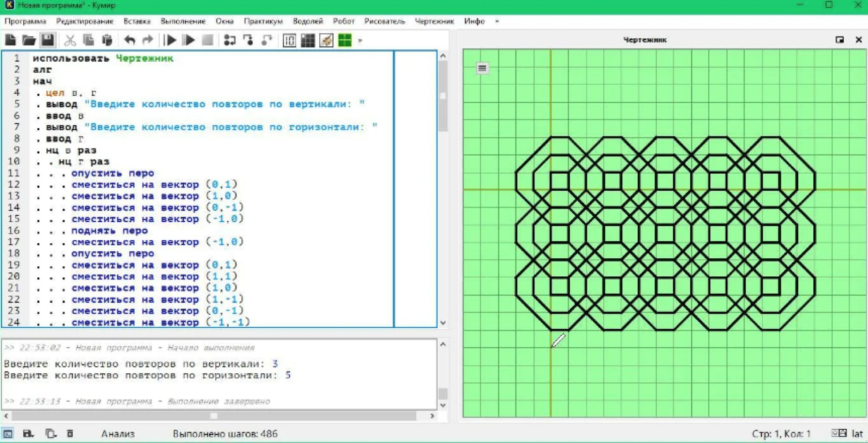Image resolution: width=868 pixels, height=443 pixels.
Task: Save the current program
Action: point(48,41)
